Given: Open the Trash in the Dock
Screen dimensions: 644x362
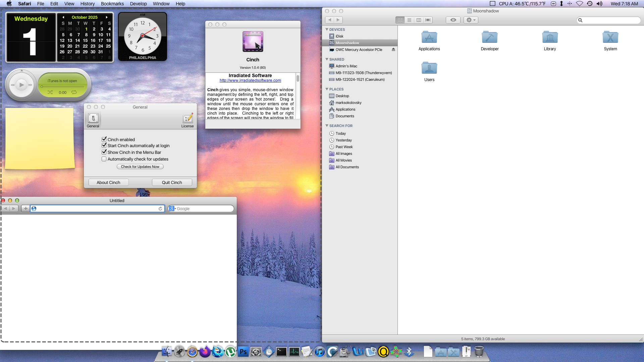Looking at the screenshot, I should pos(479,352).
